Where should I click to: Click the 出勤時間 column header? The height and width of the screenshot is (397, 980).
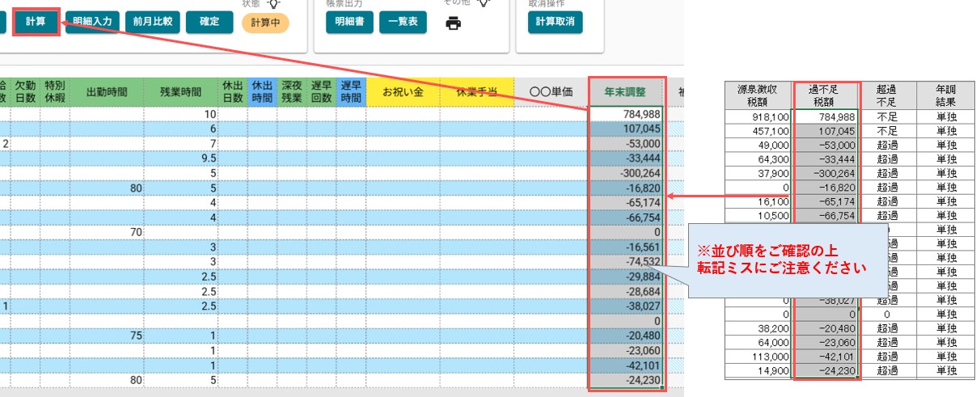click(x=107, y=92)
